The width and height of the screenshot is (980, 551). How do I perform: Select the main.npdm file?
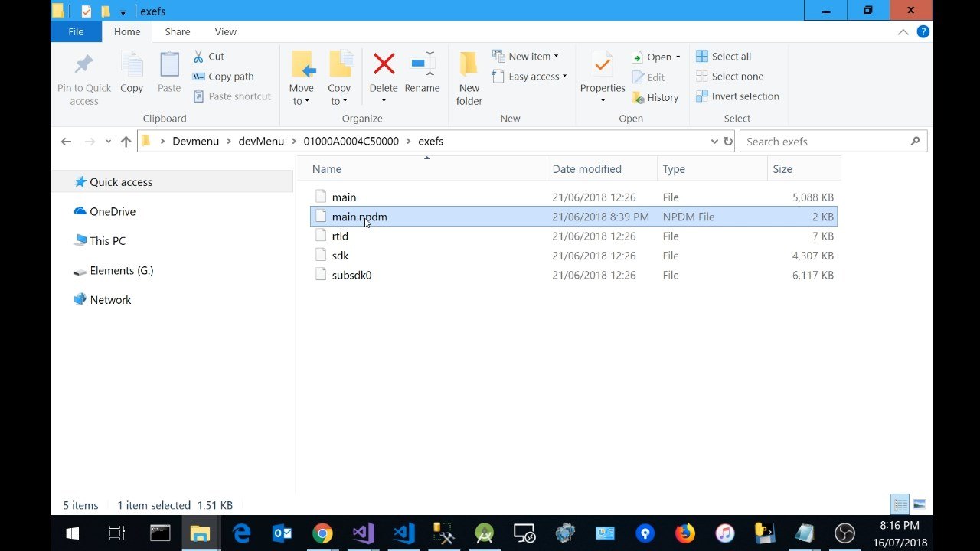click(x=573, y=217)
